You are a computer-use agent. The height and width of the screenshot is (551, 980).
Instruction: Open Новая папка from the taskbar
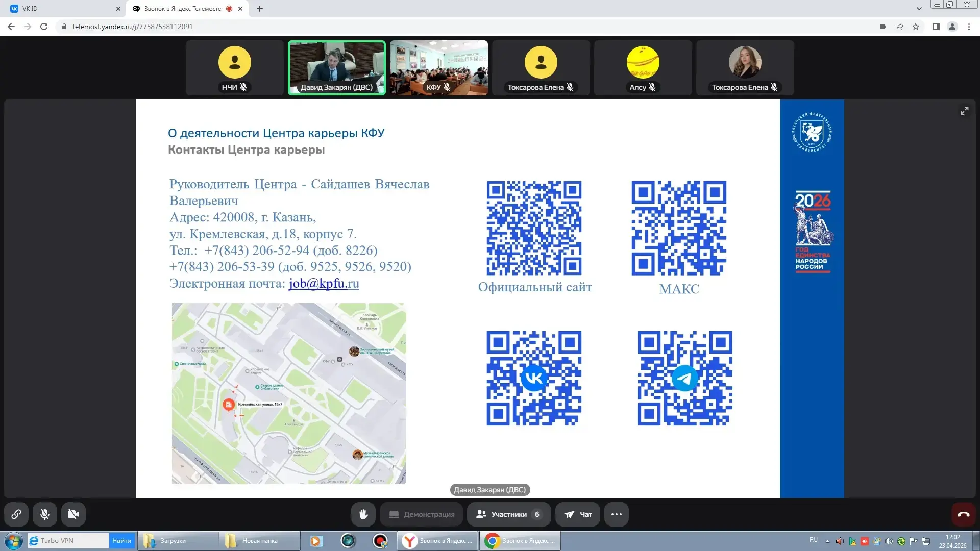tap(260, 541)
